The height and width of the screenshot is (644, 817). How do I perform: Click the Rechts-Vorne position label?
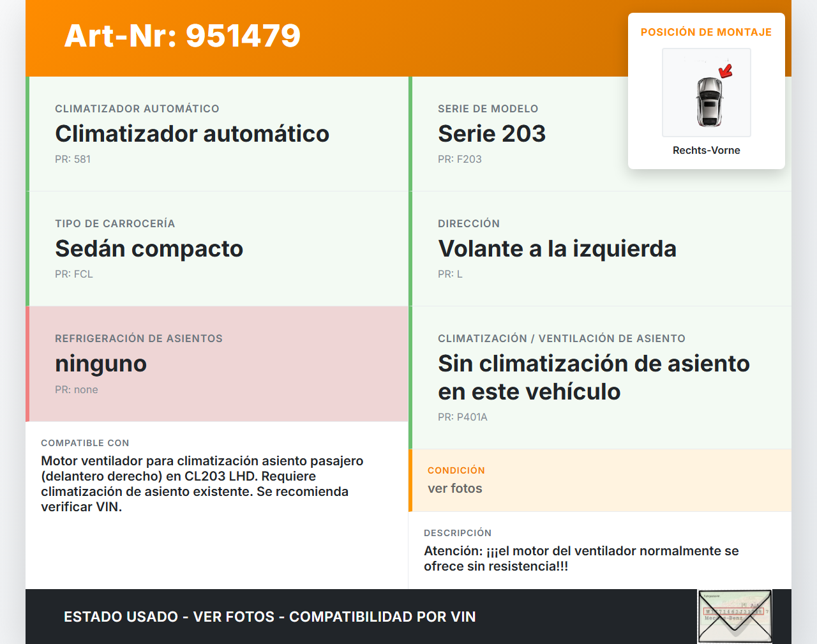pos(706,151)
